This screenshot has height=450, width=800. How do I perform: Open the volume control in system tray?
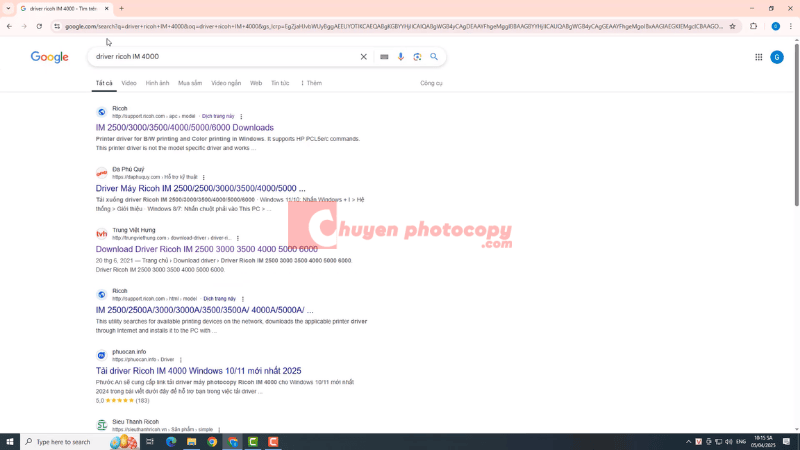pyautogui.click(x=729, y=442)
